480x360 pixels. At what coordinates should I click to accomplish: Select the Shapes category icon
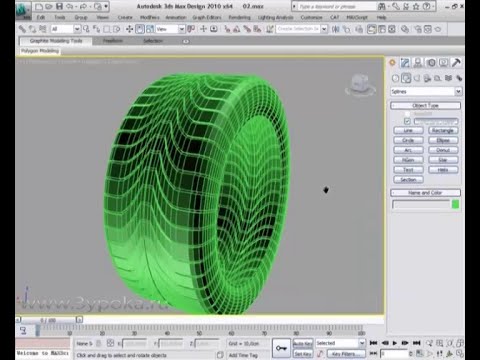click(x=406, y=78)
